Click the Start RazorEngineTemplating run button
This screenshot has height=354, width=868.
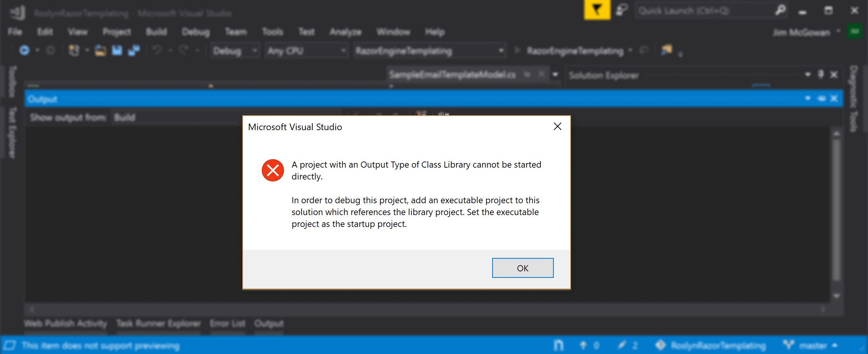click(571, 51)
